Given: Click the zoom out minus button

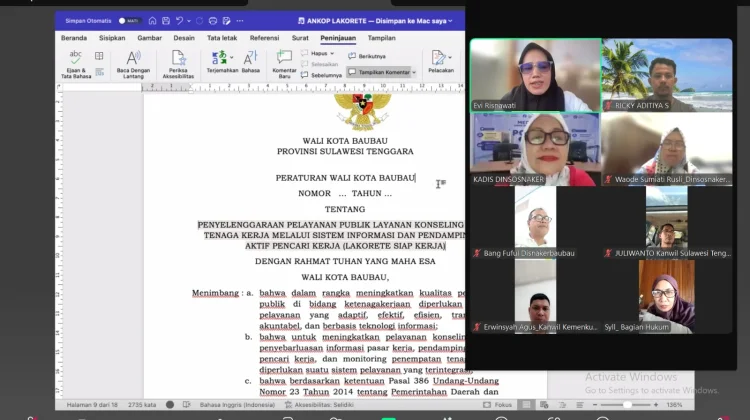Looking at the screenshot, I should pos(595,405).
